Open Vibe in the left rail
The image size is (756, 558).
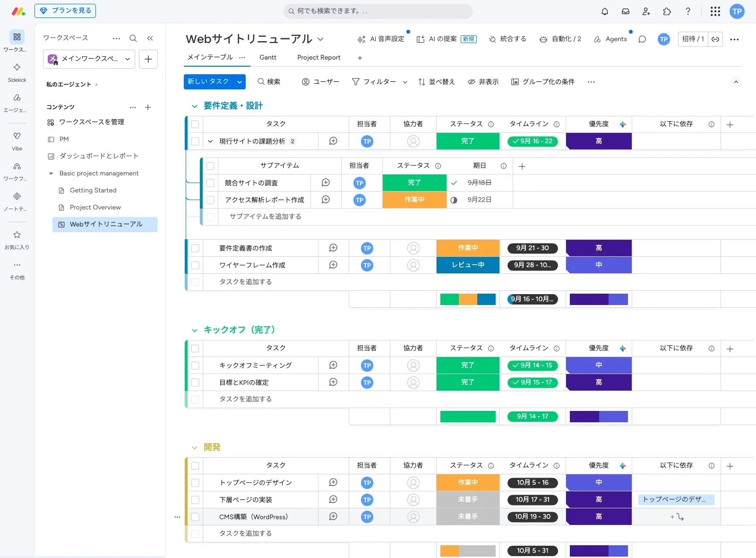point(17,140)
